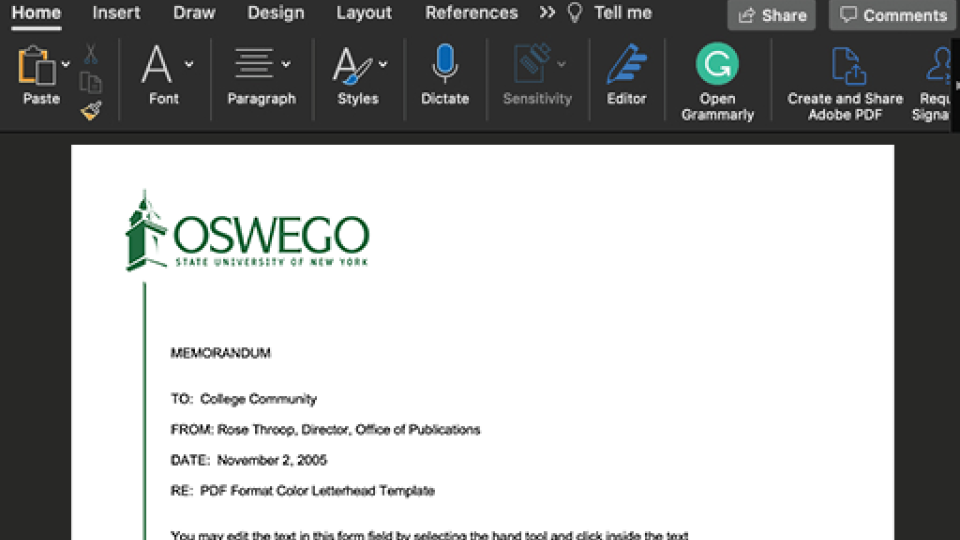Open the Paste options dropdown arrow
This screenshot has height=540, width=960.
coord(66,64)
